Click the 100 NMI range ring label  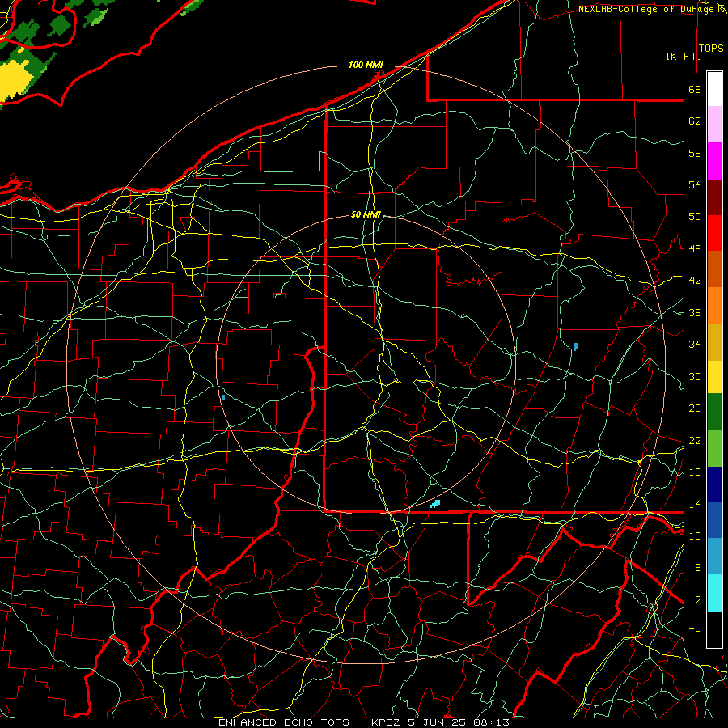(366, 65)
